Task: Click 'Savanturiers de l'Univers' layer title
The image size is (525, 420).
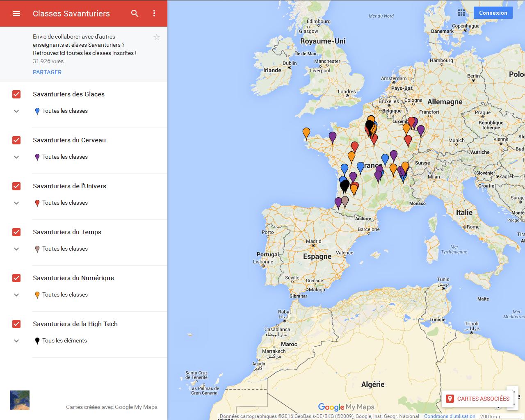Action: pyautogui.click(x=69, y=186)
